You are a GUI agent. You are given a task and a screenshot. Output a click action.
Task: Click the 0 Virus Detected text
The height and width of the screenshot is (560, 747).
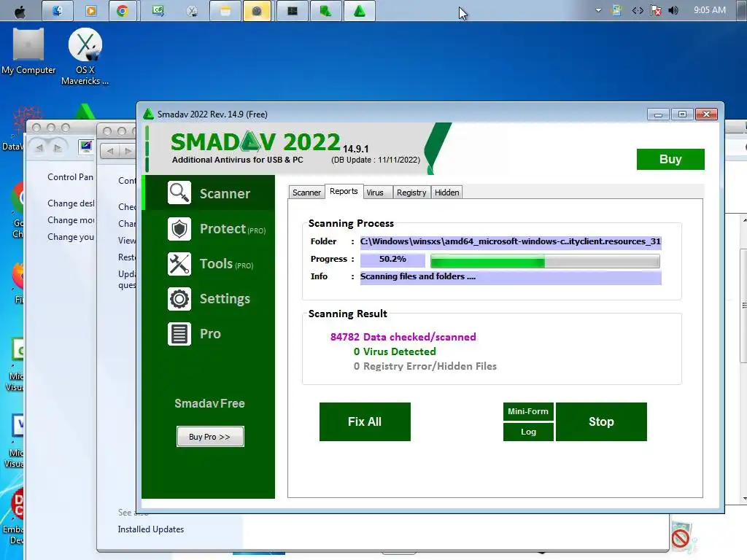tap(395, 351)
